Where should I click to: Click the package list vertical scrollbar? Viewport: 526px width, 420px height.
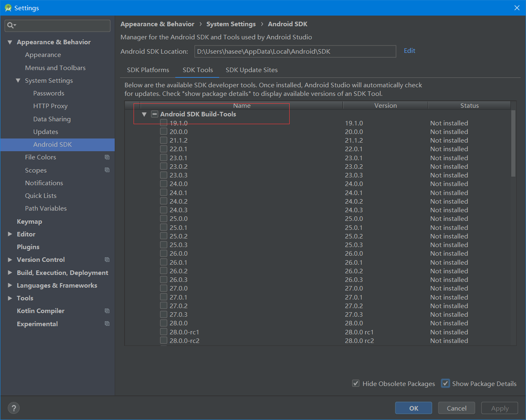point(513,143)
